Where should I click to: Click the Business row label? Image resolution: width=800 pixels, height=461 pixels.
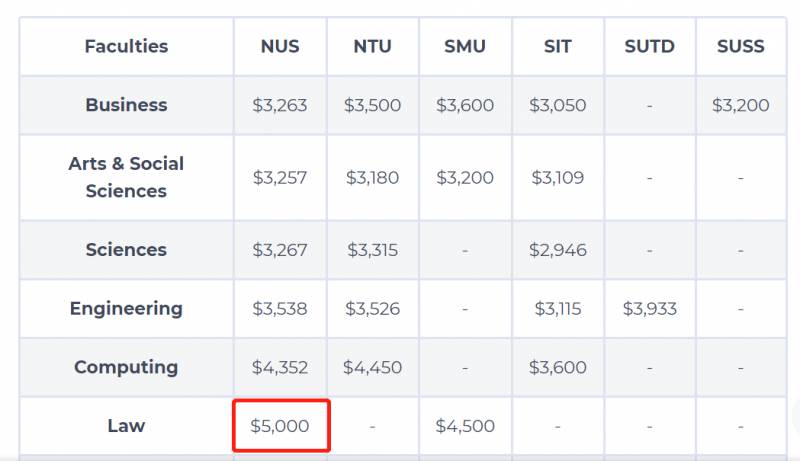(126, 105)
